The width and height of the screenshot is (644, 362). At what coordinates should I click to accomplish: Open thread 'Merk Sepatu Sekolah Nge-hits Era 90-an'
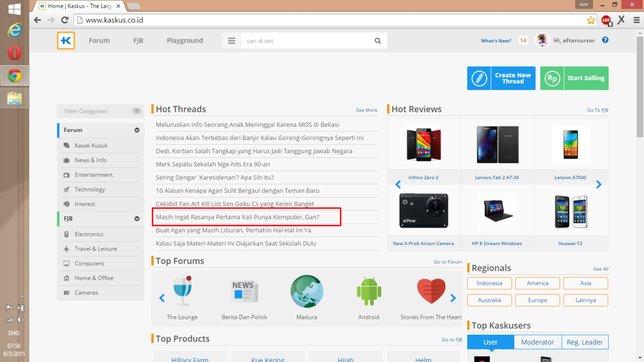coord(213,164)
